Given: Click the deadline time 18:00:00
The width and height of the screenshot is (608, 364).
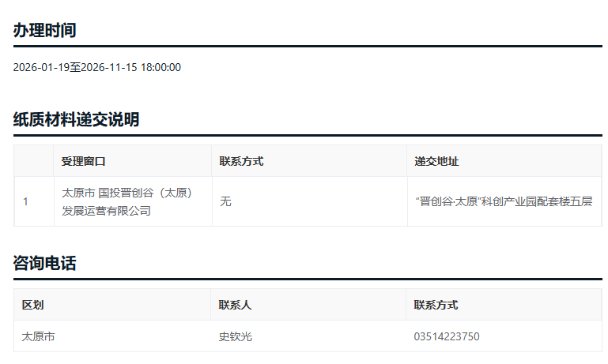Looking at the screenshot, I should (x=160, y=68).
